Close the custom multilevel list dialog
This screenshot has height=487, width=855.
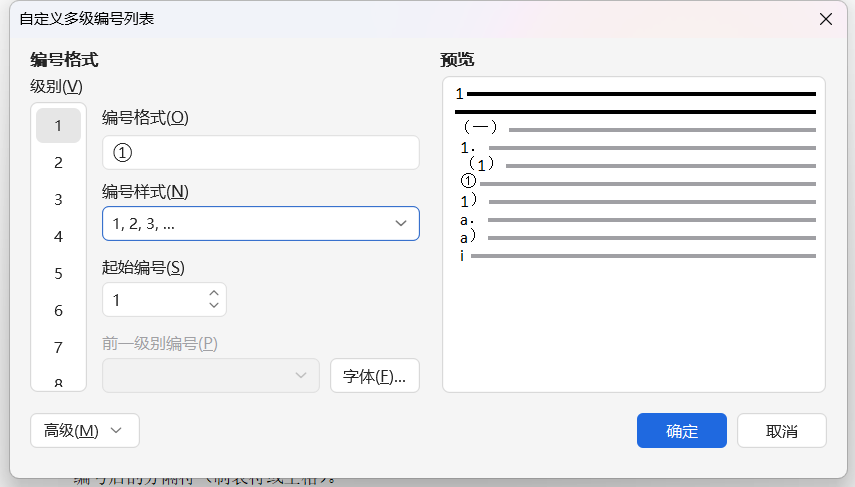826,19
